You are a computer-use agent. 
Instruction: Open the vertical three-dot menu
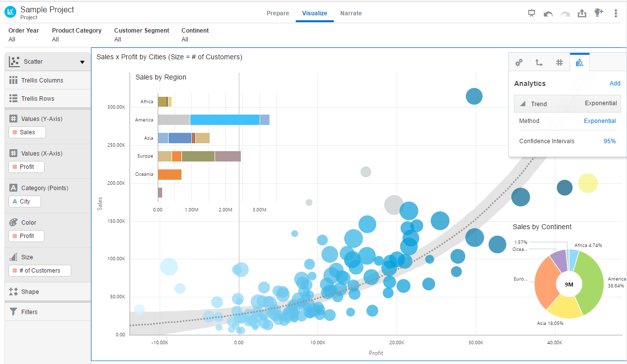click(616, 13)
